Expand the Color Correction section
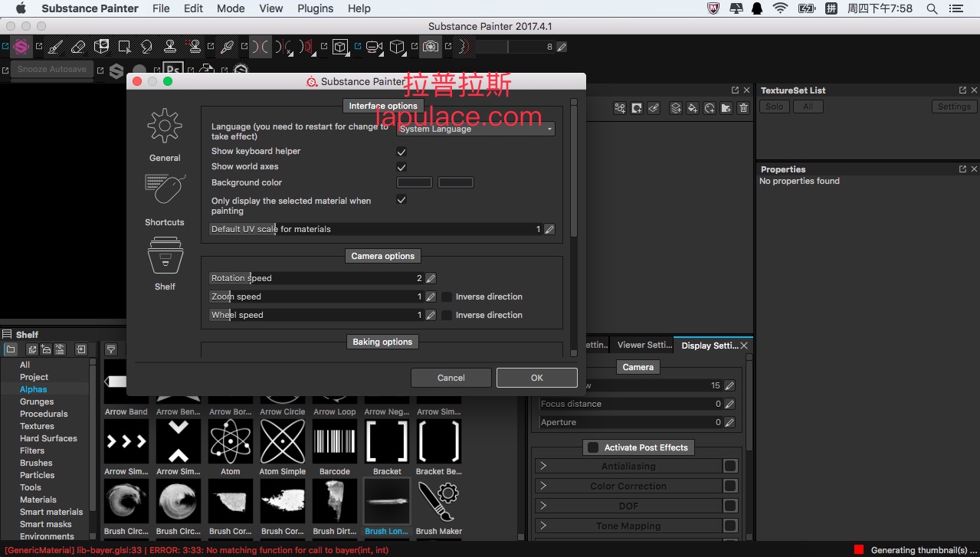Screen dimensions: 980x557 tap(542, 486)
